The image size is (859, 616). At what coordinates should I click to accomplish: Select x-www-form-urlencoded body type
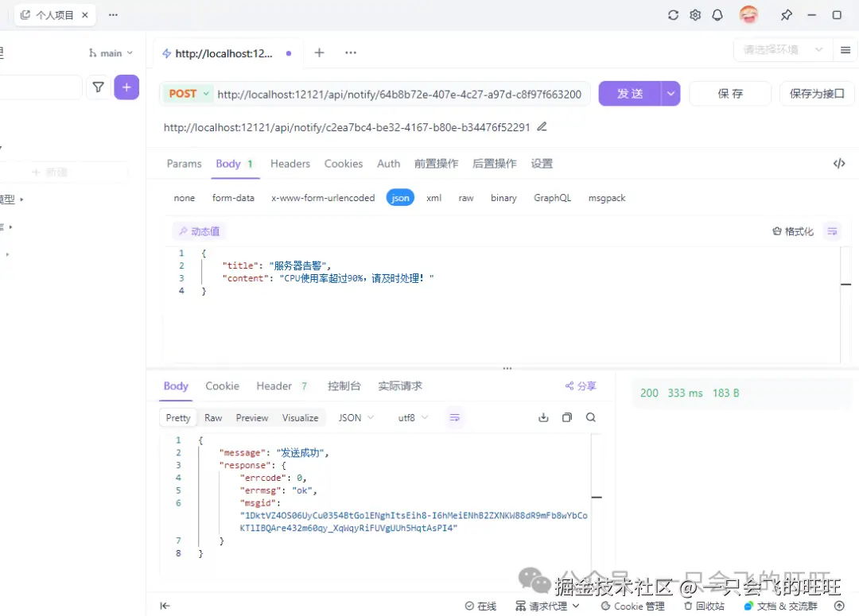323,198
